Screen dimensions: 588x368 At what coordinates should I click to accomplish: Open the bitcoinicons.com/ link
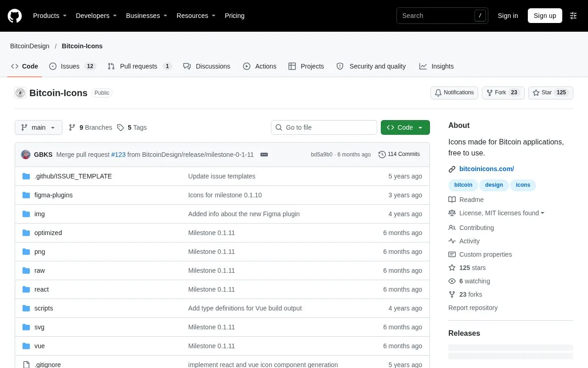pos(486,169)
